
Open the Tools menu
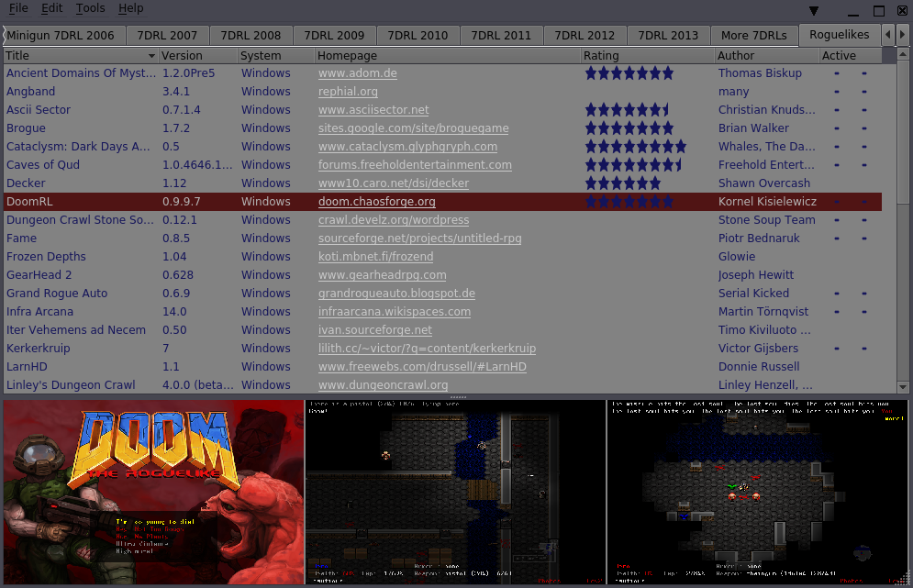90,8
